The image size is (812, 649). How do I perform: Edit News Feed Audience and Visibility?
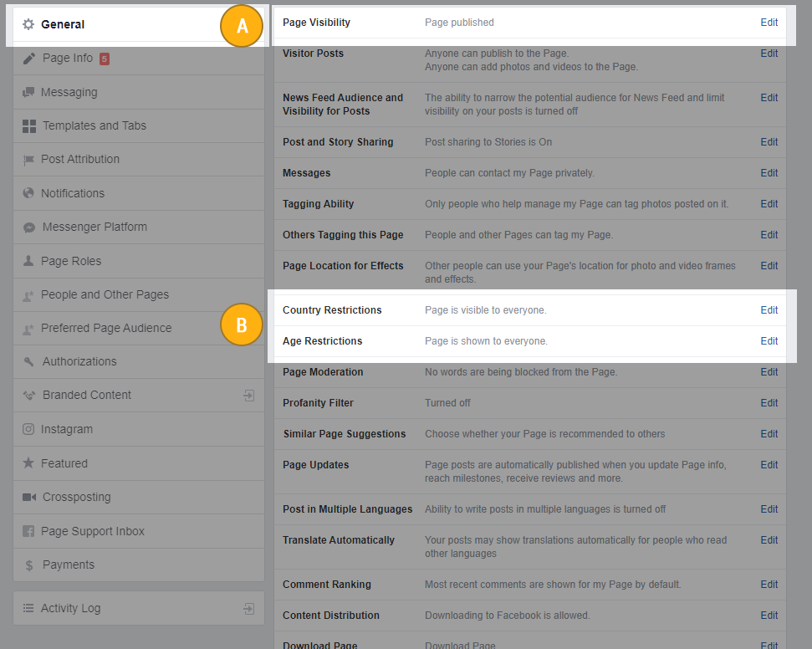point(769,98)
